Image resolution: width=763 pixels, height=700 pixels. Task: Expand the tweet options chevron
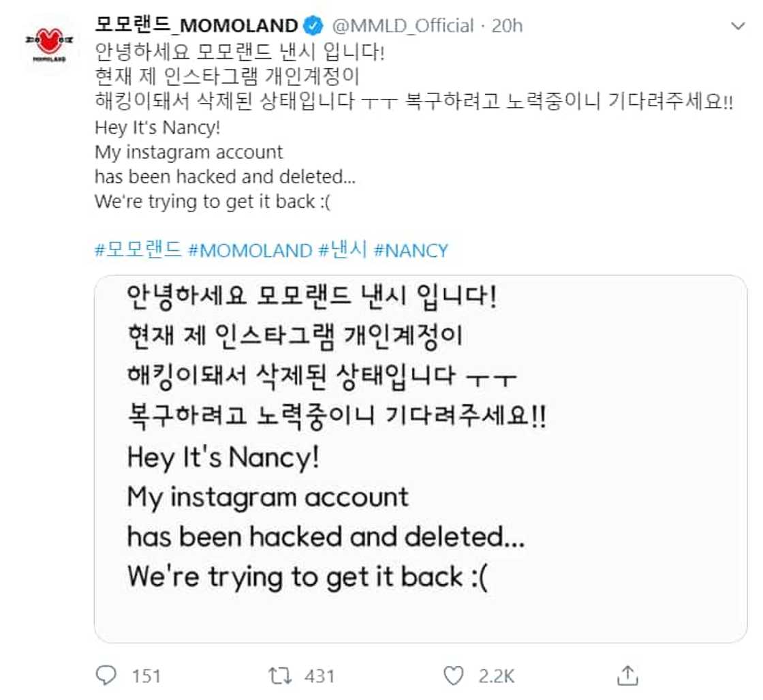click(x=738, y=26)
